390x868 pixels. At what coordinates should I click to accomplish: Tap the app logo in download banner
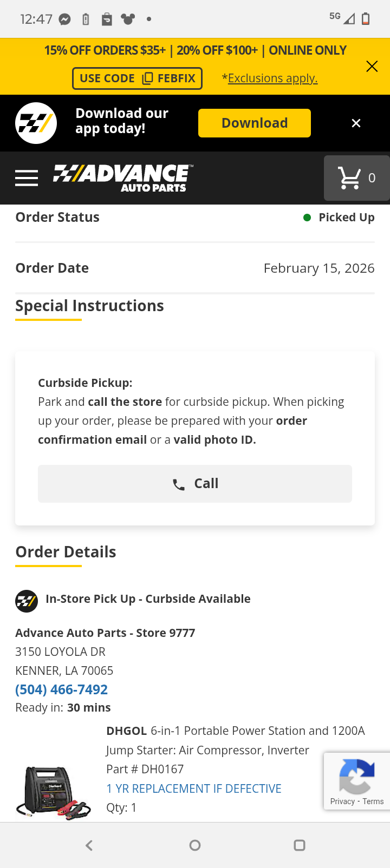pyautogui.click(x=36, y=123)
